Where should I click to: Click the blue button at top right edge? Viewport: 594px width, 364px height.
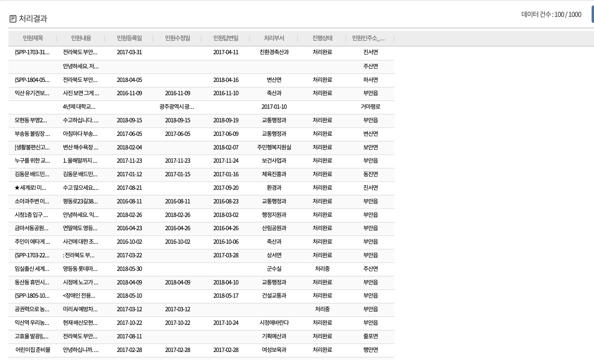(592, 14)
